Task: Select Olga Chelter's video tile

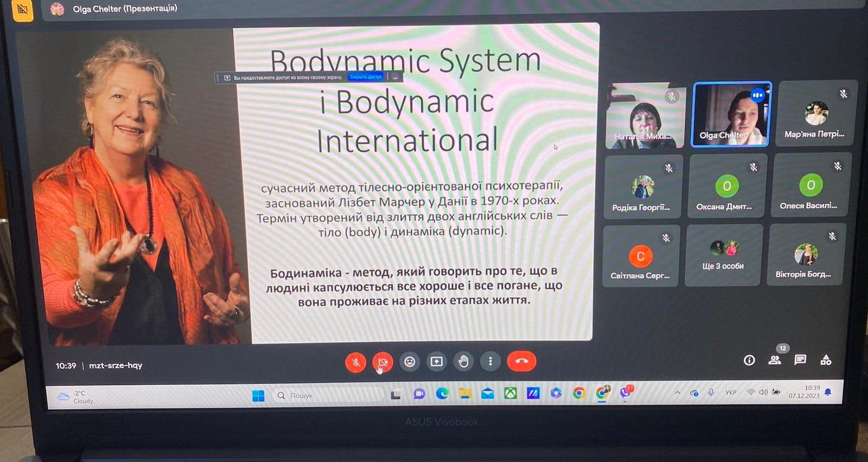Action: 731,114
